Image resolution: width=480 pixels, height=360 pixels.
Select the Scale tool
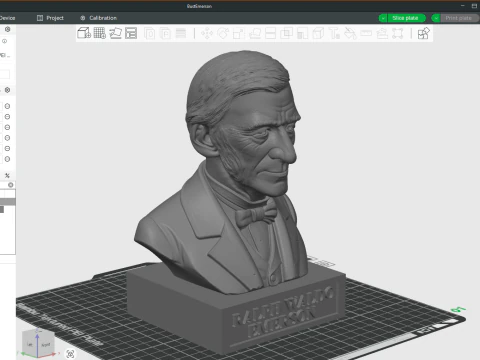pyautogui.click(x=239, y=33)
